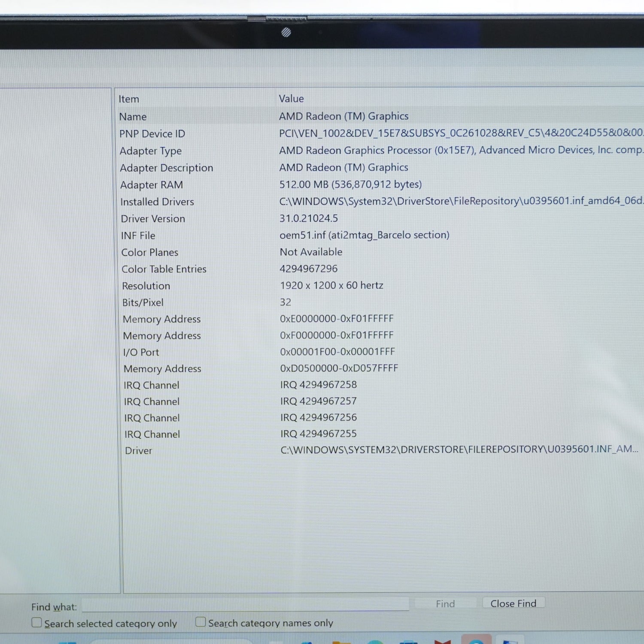This screenshot has height=644, width=644.
Task: Click the Name value "AMD Radeon (TM) Graphics"
Action: 344,116
